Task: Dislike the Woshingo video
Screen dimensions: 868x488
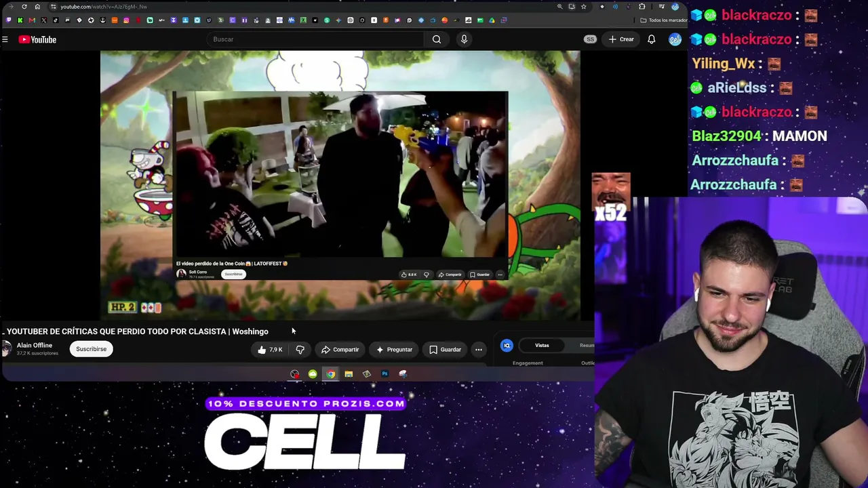Action: click(300, 350)
